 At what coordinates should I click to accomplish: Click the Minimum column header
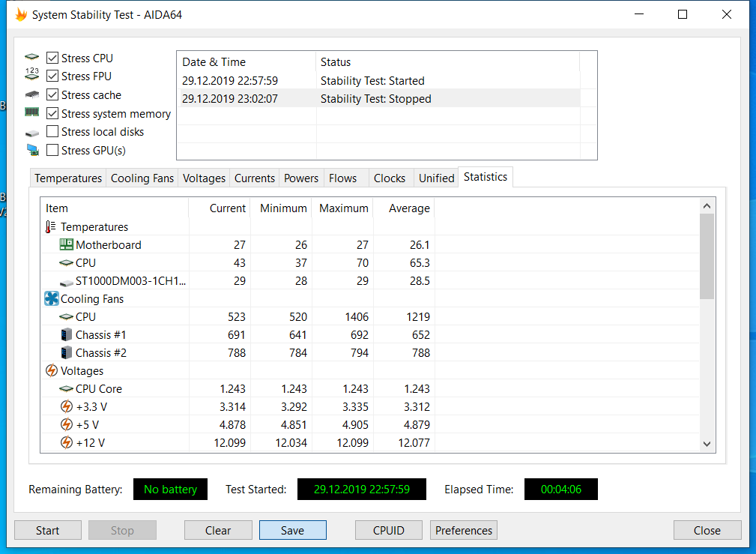(281, 208)
